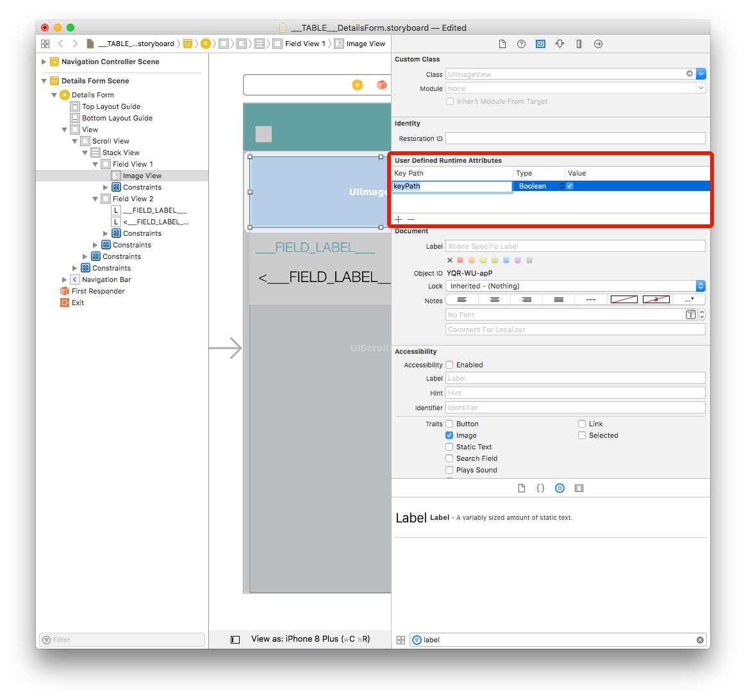Collapse the Field View 2 node
This screenshot has height=700, width=746.
[95, 199]
